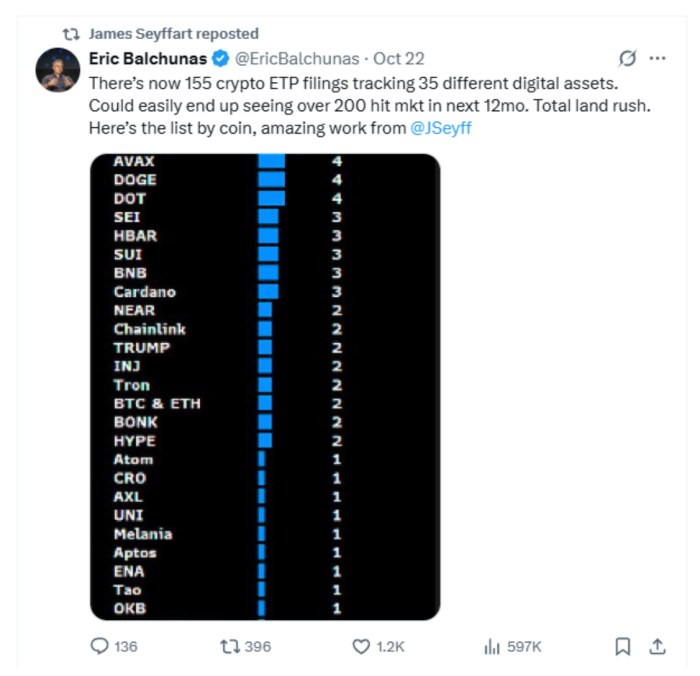The width and height of the screenshot is (700, 676).
Task: Bookmark this post
Action: (622, 647)
